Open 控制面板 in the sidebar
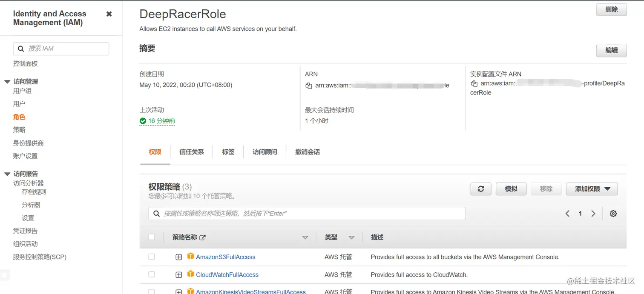This screenshot has height=294, width=644. point(26,64)
